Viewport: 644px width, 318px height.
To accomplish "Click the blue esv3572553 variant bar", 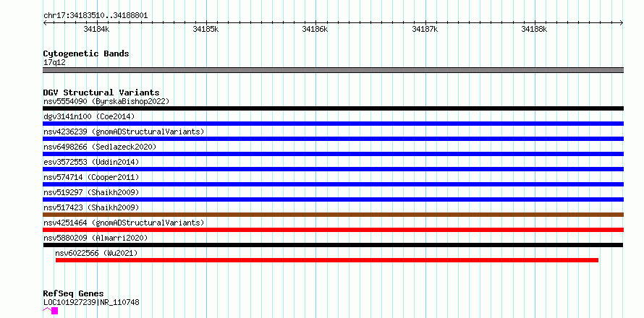I will click(333, 169).
